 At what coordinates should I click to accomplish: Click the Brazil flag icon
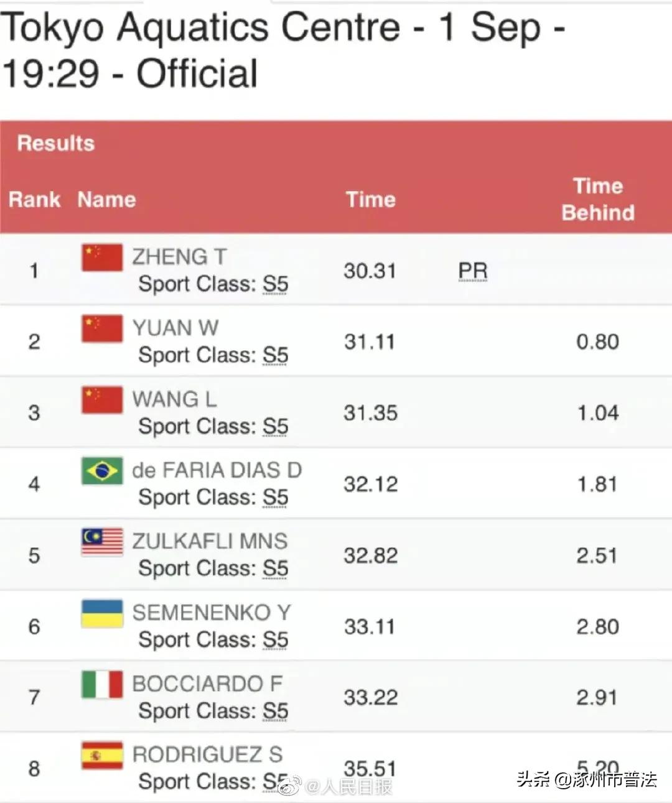(x=102, y=471)
